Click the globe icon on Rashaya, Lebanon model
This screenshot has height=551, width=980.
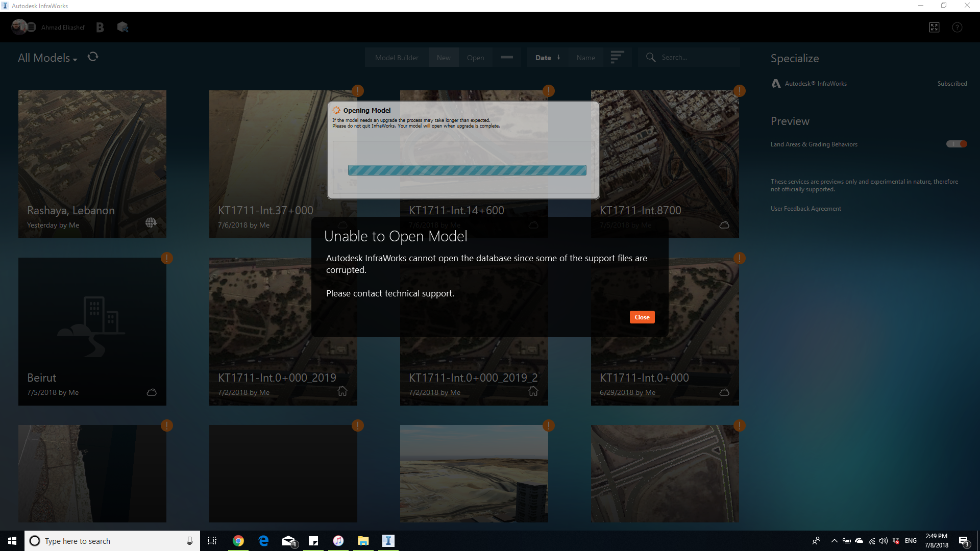151,222
